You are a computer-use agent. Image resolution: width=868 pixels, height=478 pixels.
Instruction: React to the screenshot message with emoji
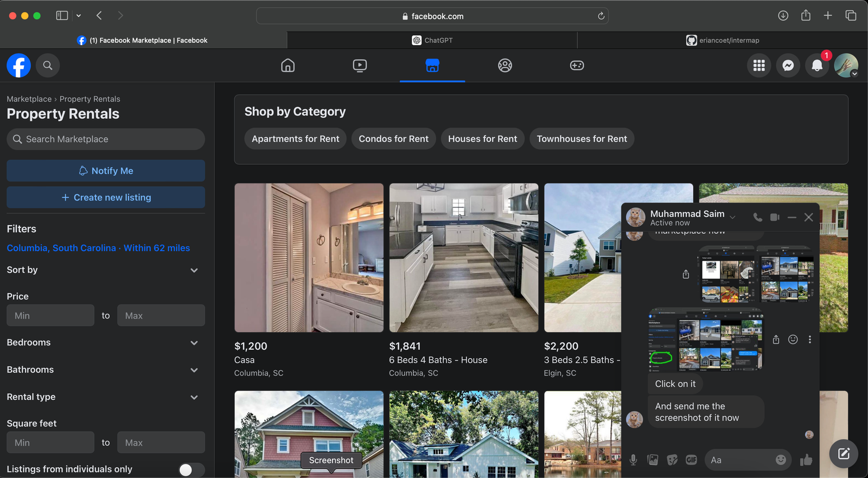click(x=793, y=340)
